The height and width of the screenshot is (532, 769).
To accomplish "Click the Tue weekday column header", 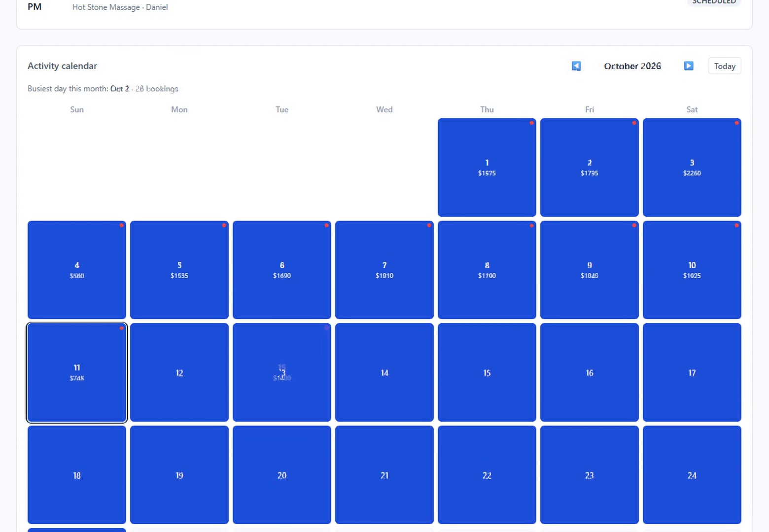I will tap(282, 109).
